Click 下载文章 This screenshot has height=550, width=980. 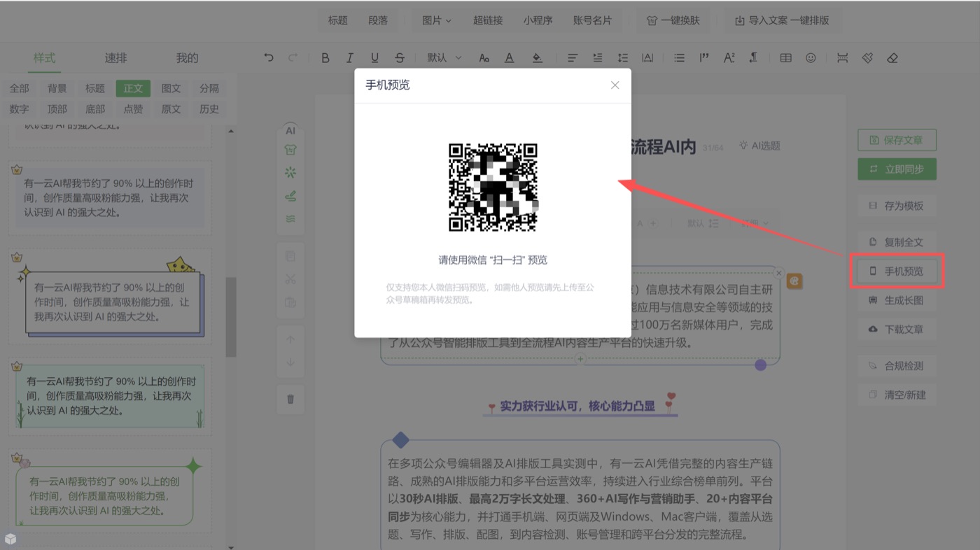coord(897,330)
